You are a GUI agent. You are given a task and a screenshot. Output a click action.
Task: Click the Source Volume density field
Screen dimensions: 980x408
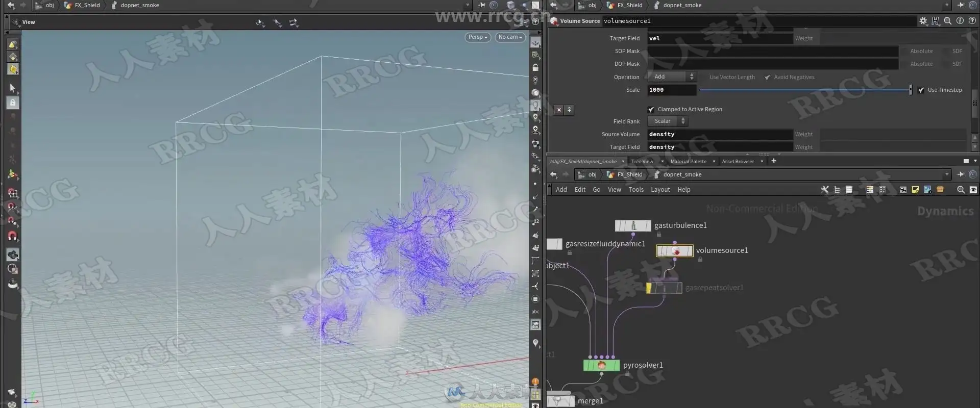coord(720,134)
